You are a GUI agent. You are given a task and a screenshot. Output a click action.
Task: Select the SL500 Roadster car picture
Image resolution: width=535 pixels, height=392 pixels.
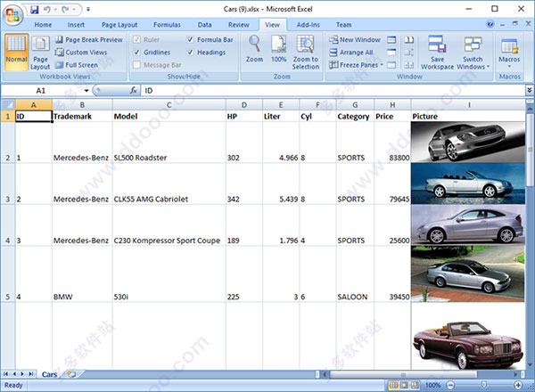point(468,142)
